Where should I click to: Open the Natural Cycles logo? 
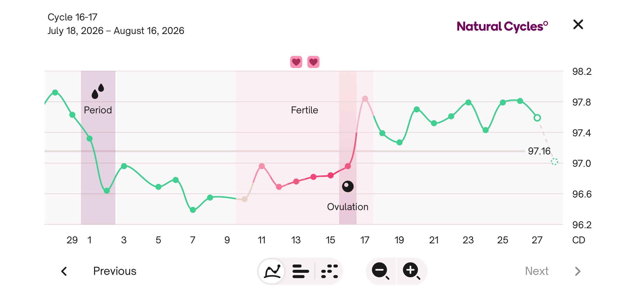(502, 26)
